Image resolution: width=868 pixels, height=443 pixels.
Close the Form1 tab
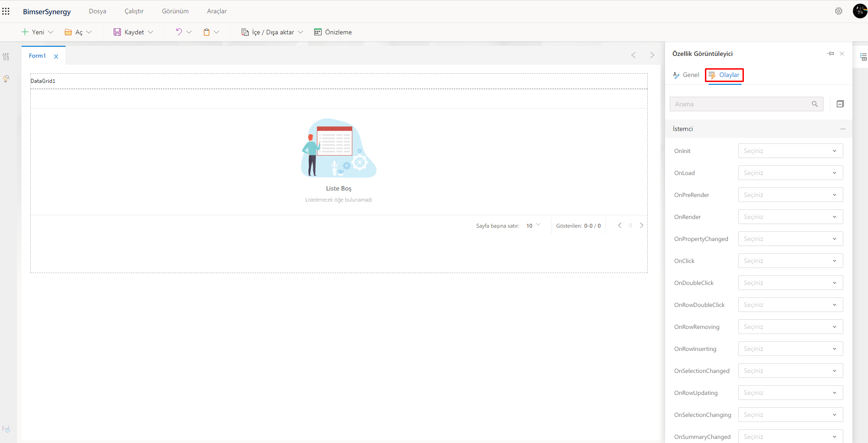[56, 56]
